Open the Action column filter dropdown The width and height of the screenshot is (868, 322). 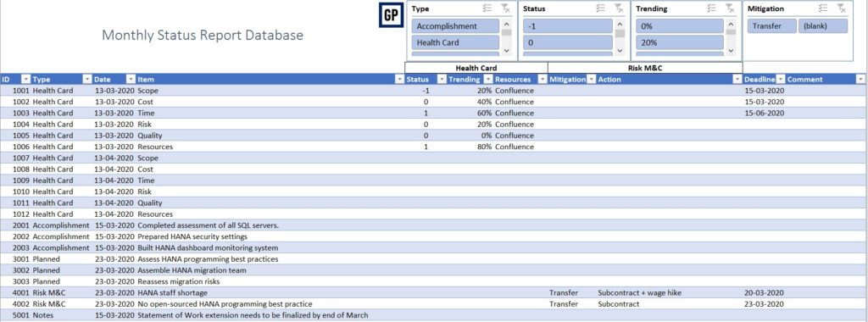[x=737, y=79]
